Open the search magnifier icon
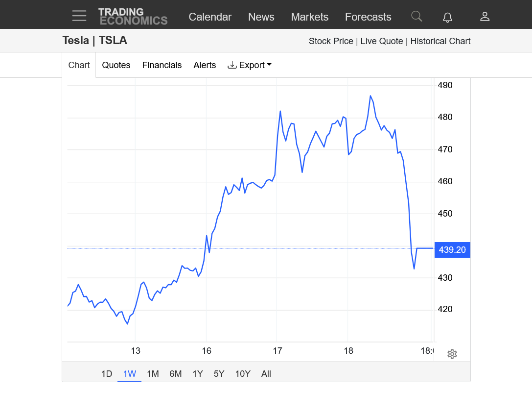This screenshot has width=532, height=416. tap(416, 16)
